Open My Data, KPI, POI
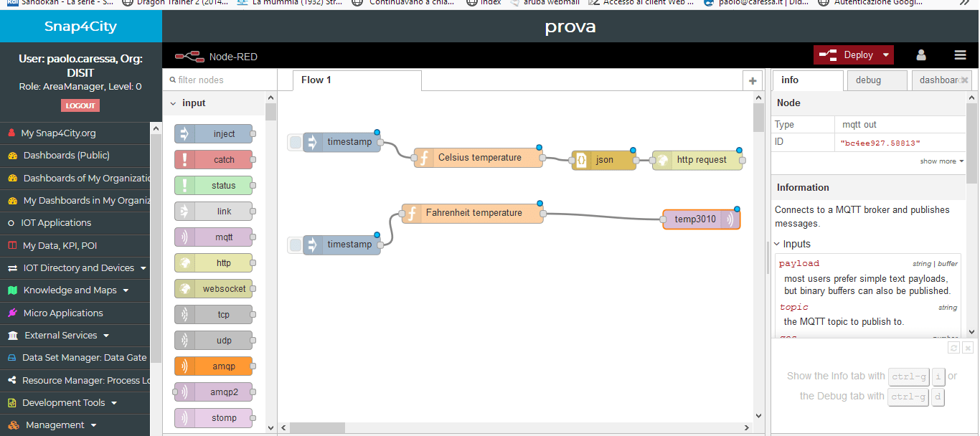This screenshot has height=436, width=980. [x=75, y=245]
